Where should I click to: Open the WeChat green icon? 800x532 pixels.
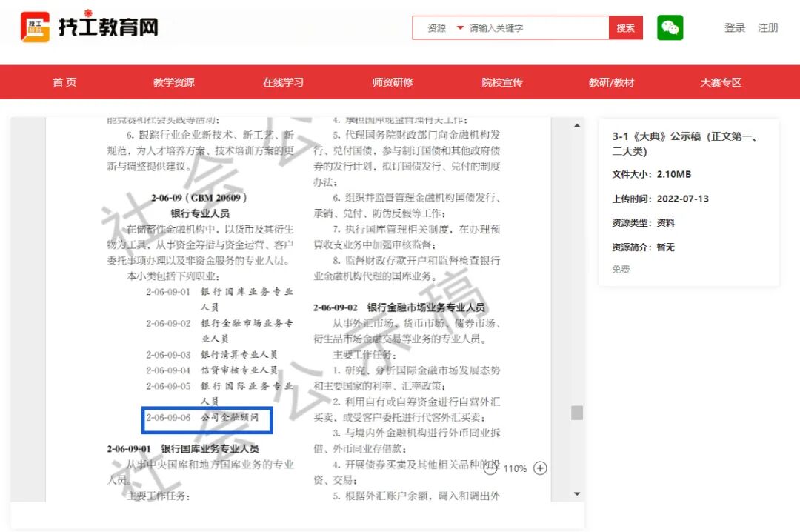click(x=670, y=27)
